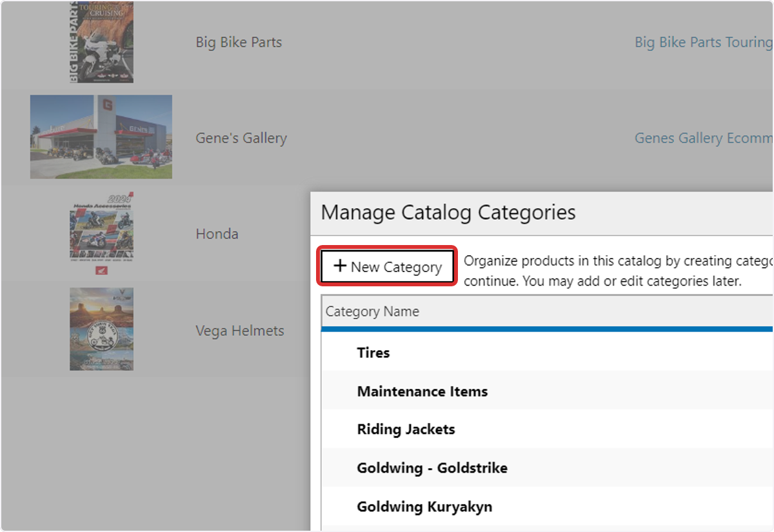This screenshot has height=532, width=774.
Task: Click the Big Bike Parts catalog thumbnail
Action: pyautogui.click(x=101, y=42)
